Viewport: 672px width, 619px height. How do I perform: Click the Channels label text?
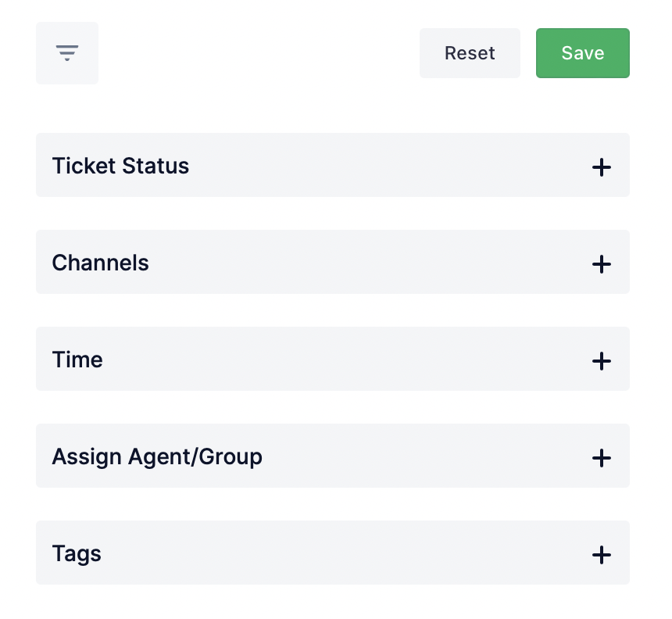100,263
